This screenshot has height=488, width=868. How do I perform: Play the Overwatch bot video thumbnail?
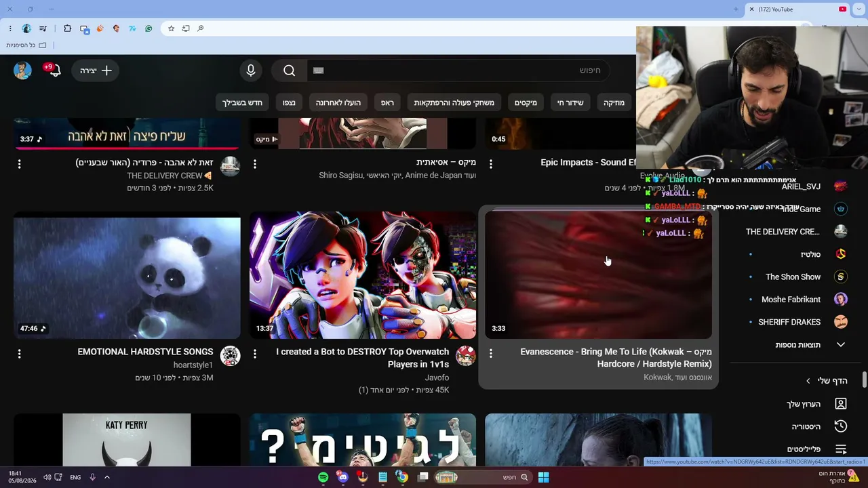point(363,275)
